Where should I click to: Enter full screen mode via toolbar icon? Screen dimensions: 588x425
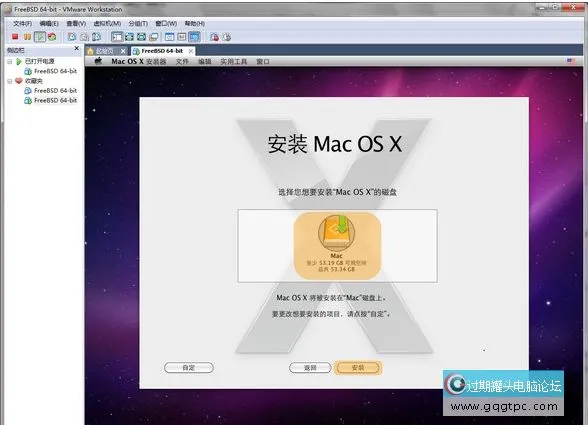[129, 37]
